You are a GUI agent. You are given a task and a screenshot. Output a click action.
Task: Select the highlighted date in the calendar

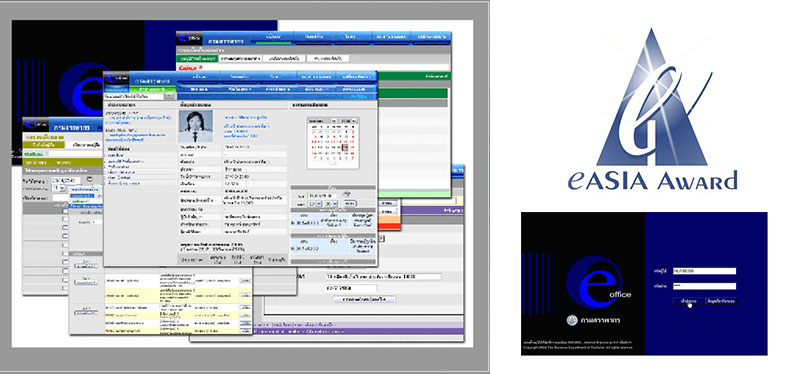tap(345, 148)
